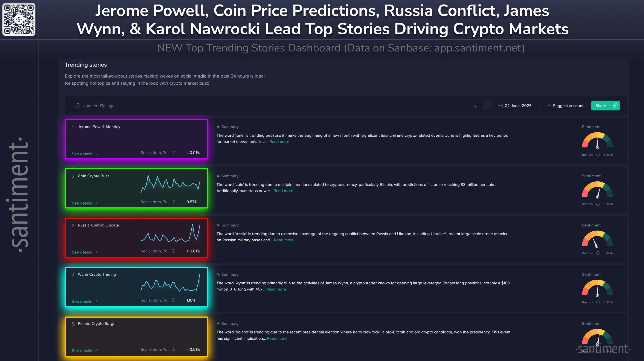Viewport: 644px width, 361px height.
Task: Click info icon beside Jerome Powell social dom
Action: coord(173,153)
